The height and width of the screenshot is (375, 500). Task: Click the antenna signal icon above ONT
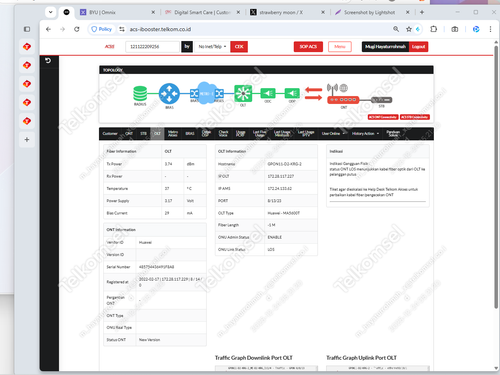click(x=332, y=88)
